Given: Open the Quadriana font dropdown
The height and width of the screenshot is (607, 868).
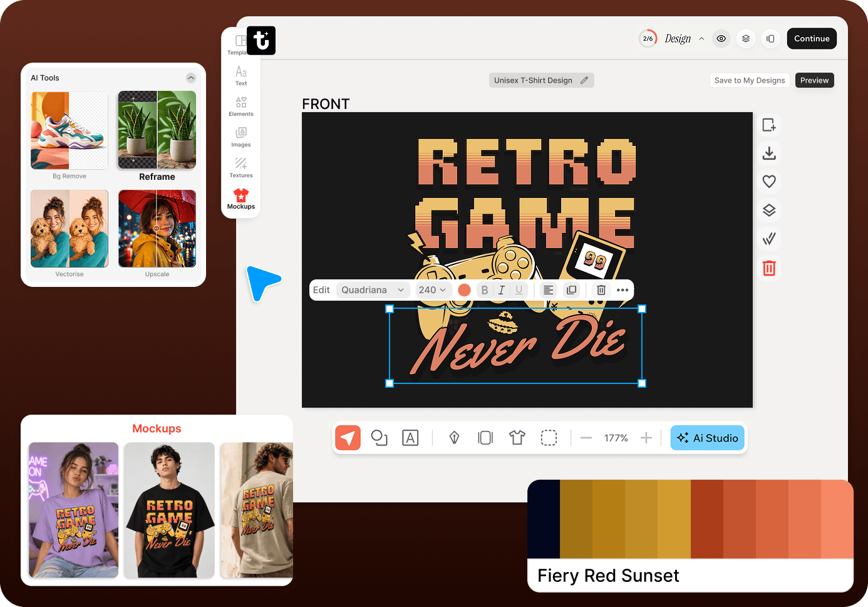Looking at the screenshot, I should pos(373,290).
